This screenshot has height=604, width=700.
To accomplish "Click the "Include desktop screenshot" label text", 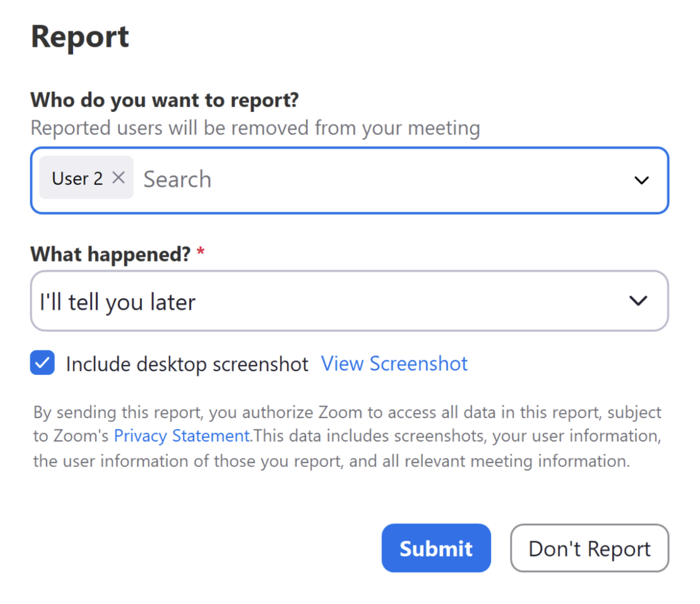I will point(187,364).
